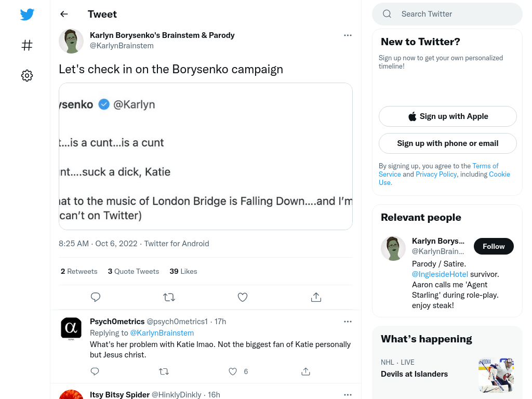Follow Karlyn Borysenko's Brainstem account

[494, 246]
